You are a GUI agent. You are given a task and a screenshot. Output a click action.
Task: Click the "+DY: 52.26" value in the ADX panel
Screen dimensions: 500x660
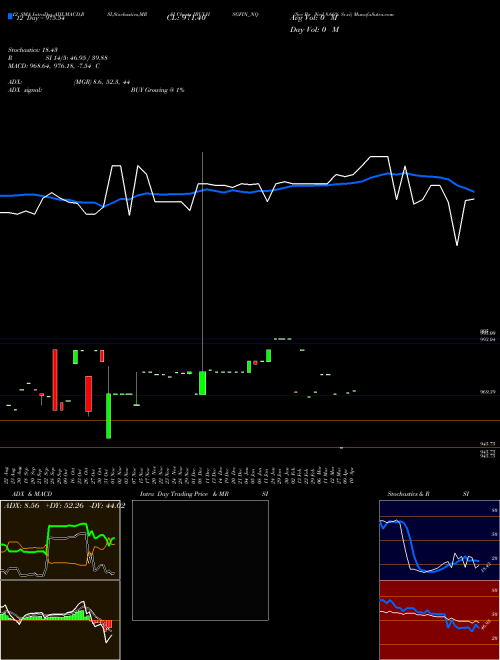(x=65, y=506)
